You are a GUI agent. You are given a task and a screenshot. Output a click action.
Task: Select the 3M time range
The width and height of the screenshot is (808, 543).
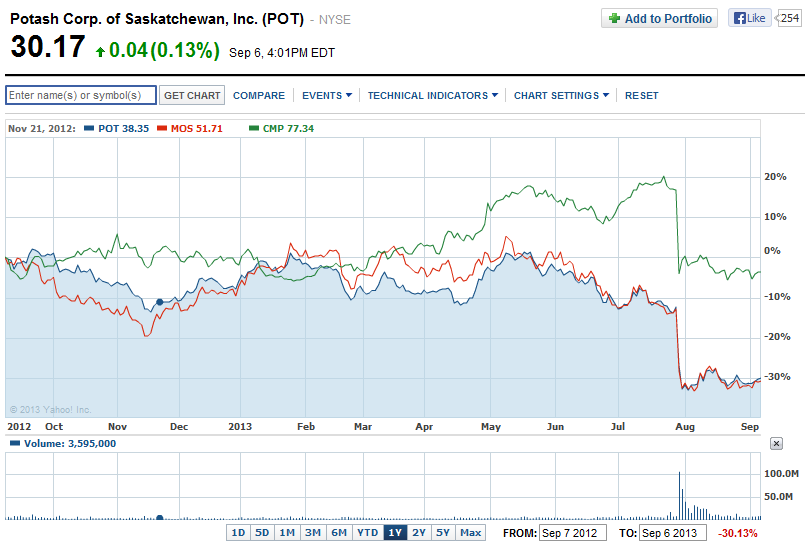(313, 533)
